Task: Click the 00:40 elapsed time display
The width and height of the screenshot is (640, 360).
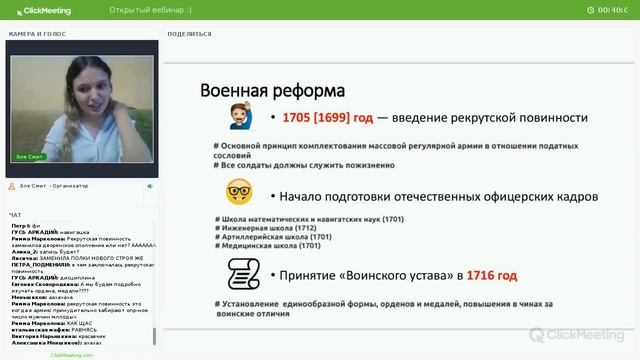Action: tap(613, 10)
